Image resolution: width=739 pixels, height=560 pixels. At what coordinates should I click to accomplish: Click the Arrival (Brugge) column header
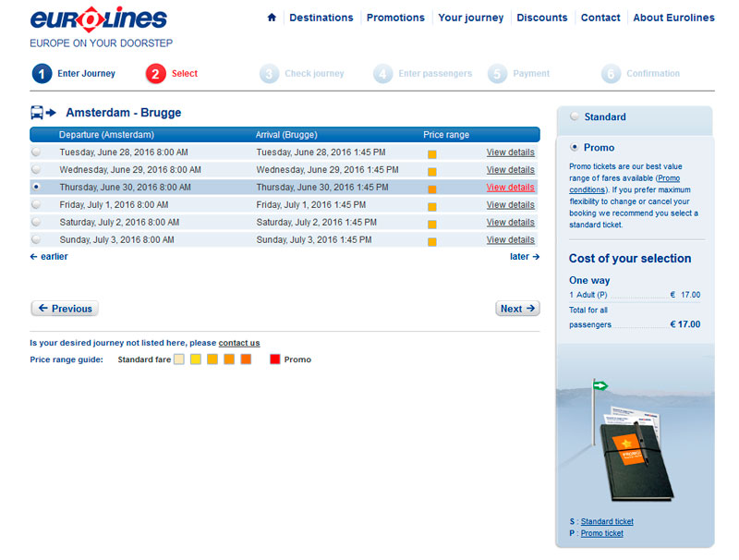click(x=286, y=134)
